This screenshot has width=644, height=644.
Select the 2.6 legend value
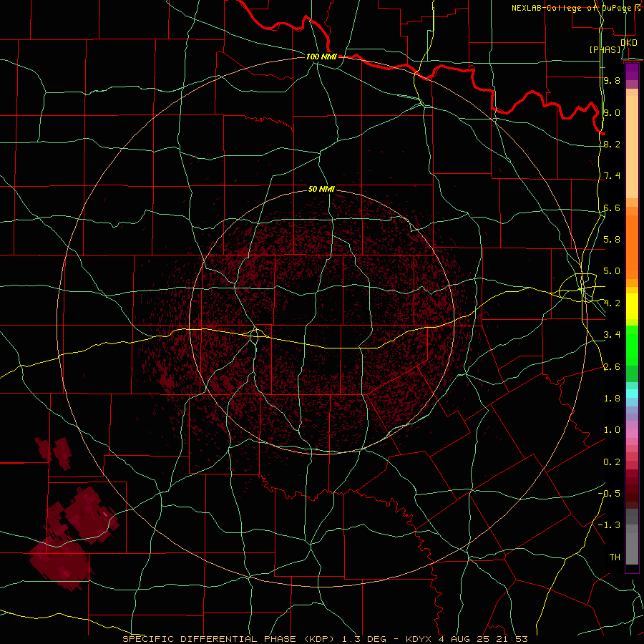pos(612,367)
